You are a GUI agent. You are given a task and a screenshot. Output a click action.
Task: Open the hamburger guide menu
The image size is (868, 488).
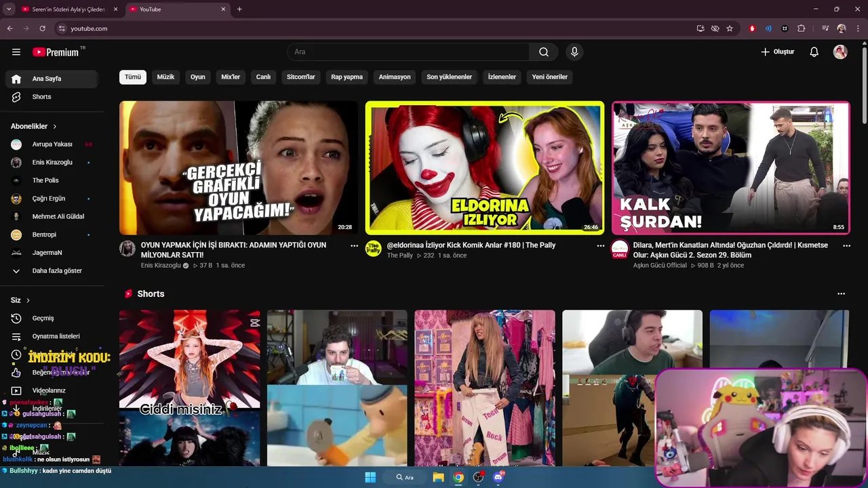point(16,52)
